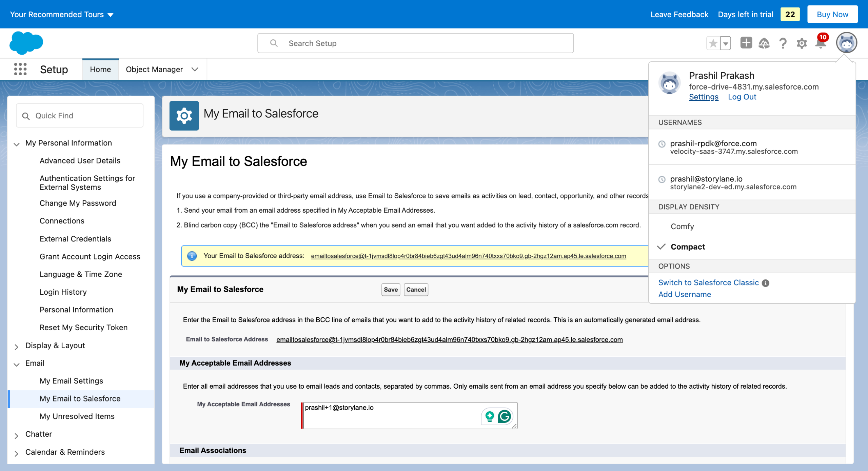Open the Settings link in profile panel
This screenshot has height=471, width=868.
coord(704,97)
